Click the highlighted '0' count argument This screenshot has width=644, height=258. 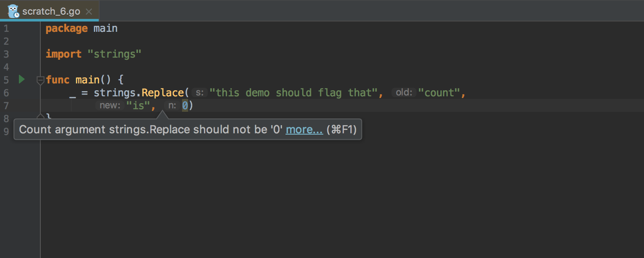coord(185,105)
